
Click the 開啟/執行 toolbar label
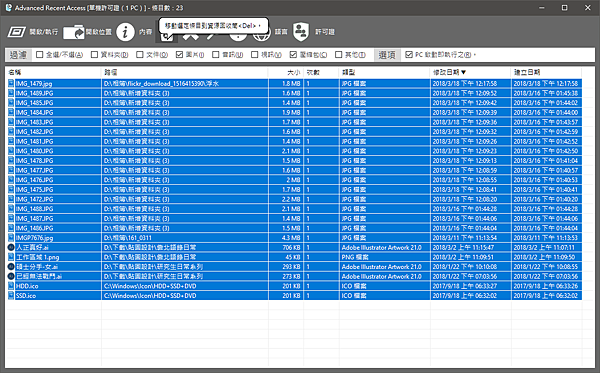[x=44, y=32]
